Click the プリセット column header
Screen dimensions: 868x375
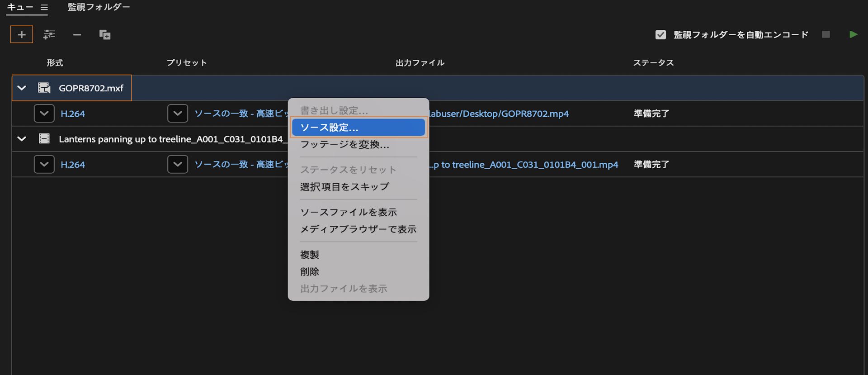coord(187,63)
